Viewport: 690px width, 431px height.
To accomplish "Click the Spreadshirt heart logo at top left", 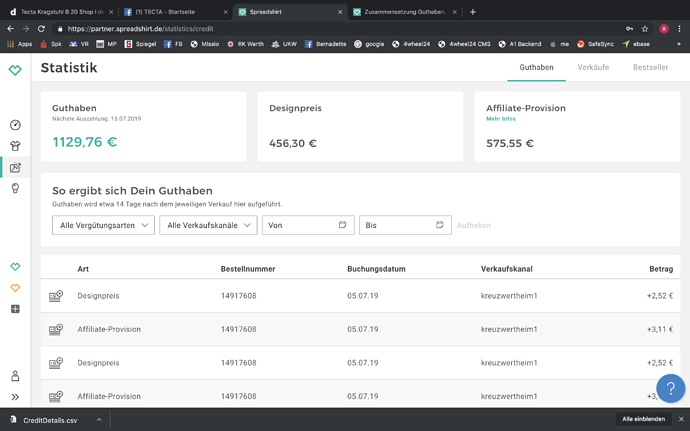I will tap(15, 70).
